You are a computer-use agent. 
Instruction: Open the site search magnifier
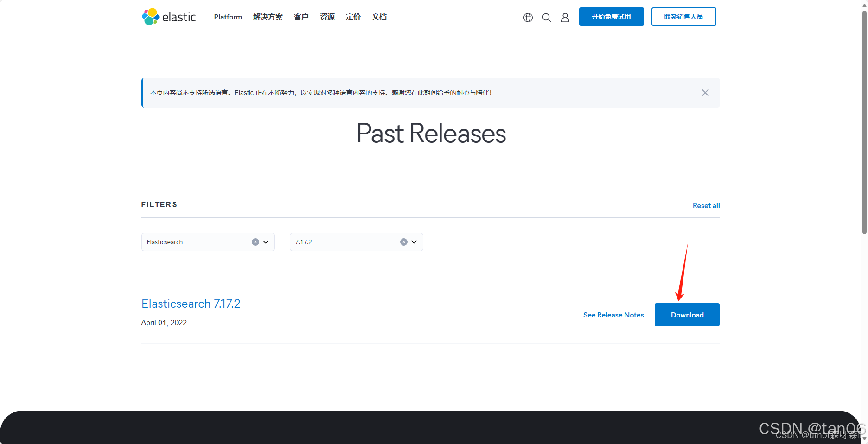[547, 18]
